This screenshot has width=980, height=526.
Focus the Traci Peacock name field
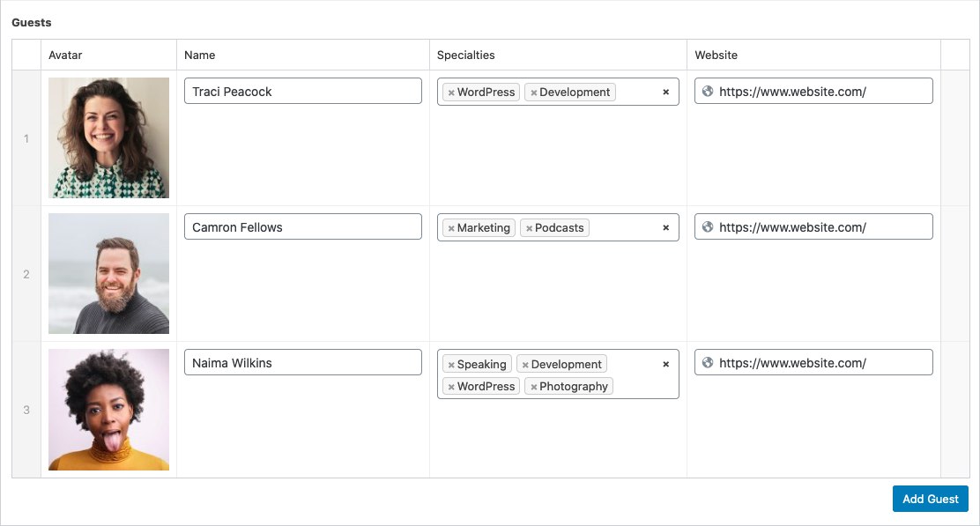(x=302, y=92)
